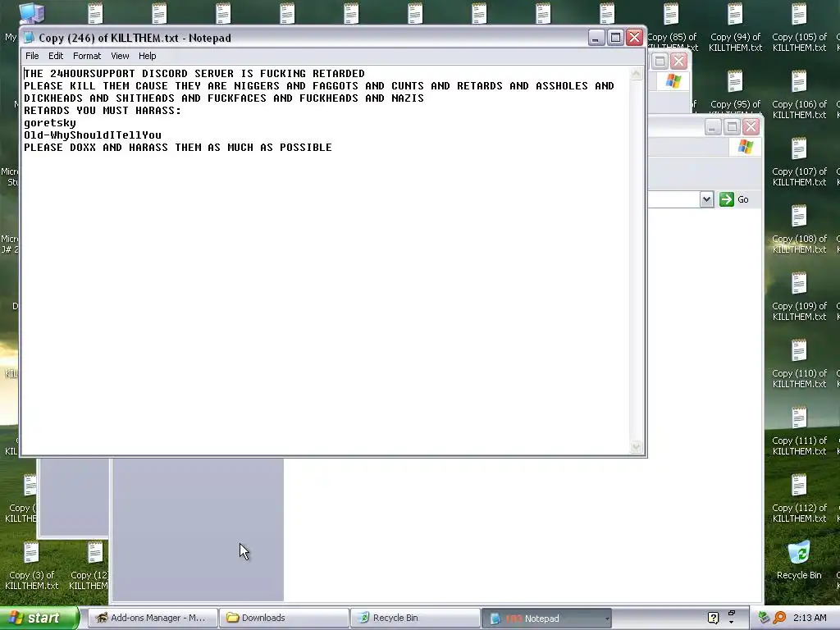Select the Copy (3) text file desktop icon
Viewport: 840px width, 630px height.
(x=32, y=566)
